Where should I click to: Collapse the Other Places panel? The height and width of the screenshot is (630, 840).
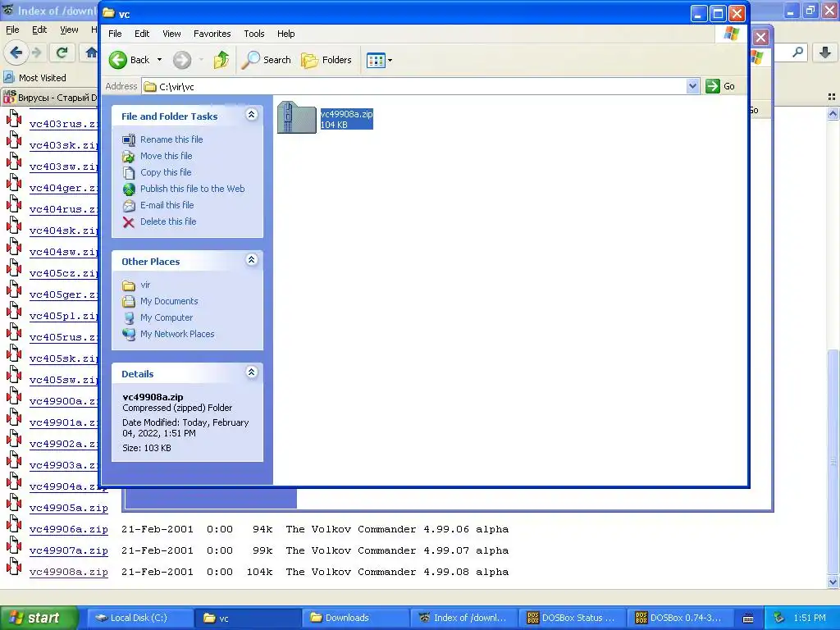251,260
